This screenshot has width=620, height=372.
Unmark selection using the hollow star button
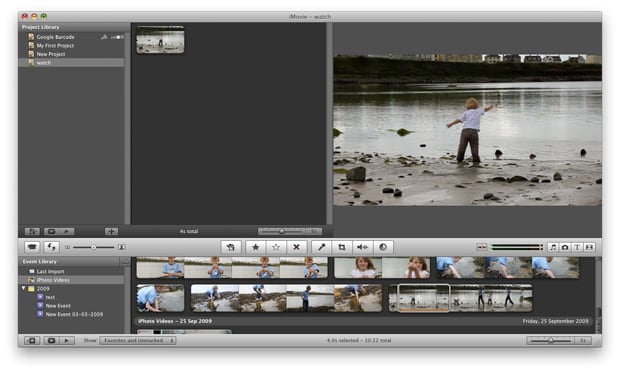[x=276, y=247]
